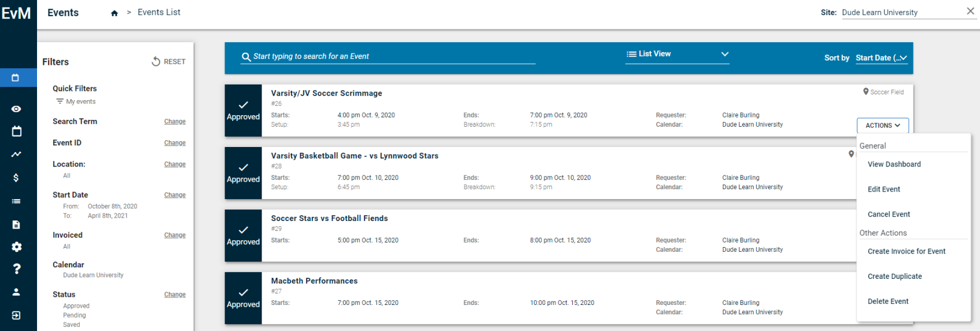Screen dimensions: 980x331
Task: Toggle the My events quick filter
Action: [x=76, y=101]
